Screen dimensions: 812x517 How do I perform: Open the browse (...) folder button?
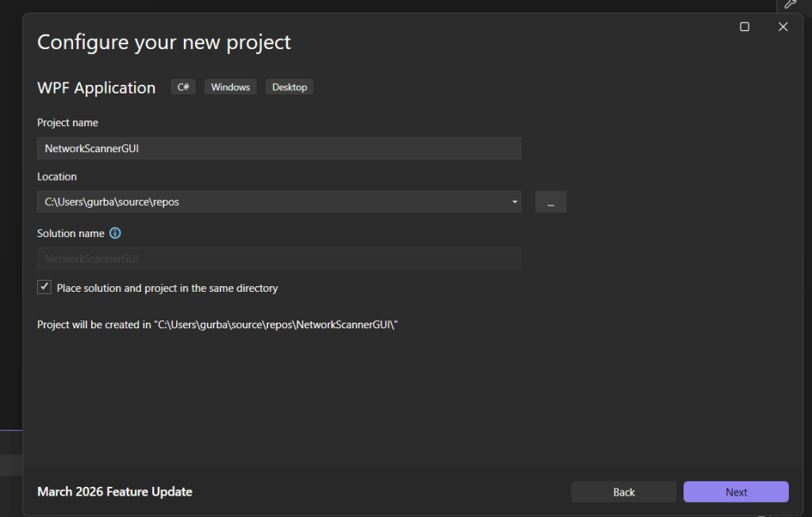550,202
